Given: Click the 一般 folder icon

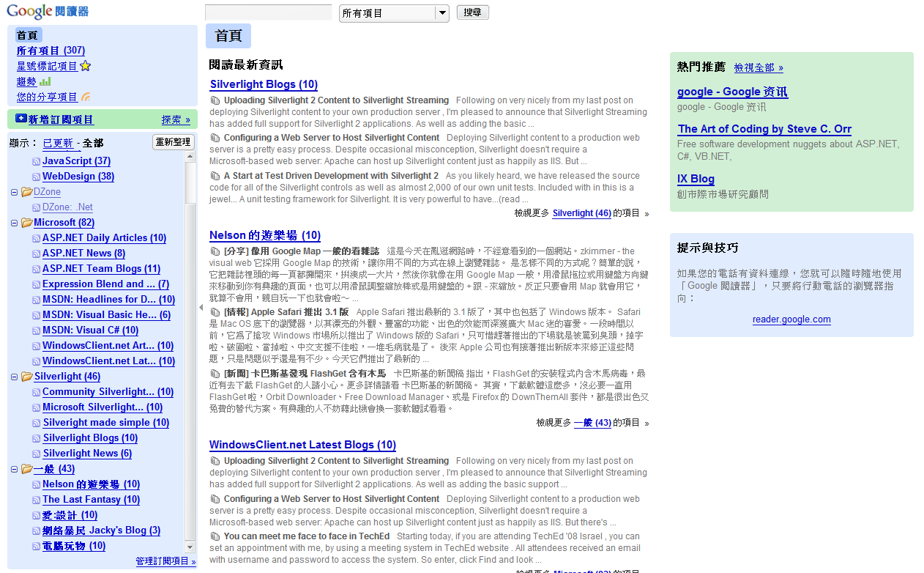Looking at the screenshot, I should pyautogui.click(x=26, y=469).
